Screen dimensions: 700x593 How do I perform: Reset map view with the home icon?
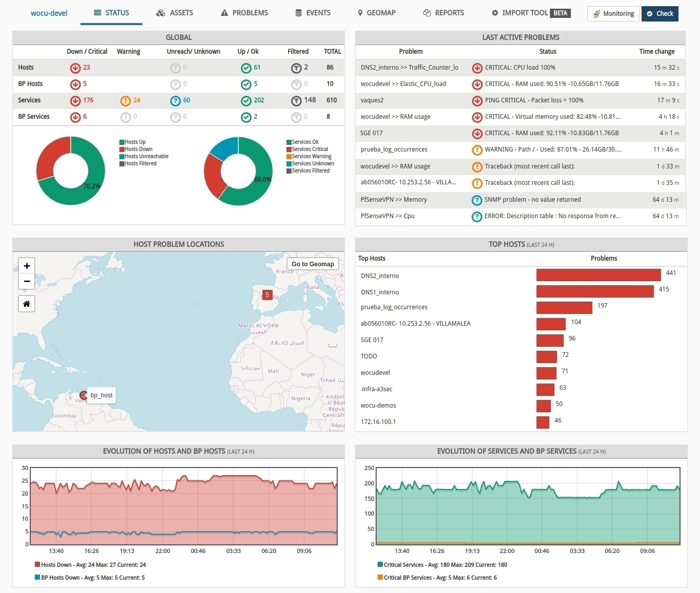27,304
